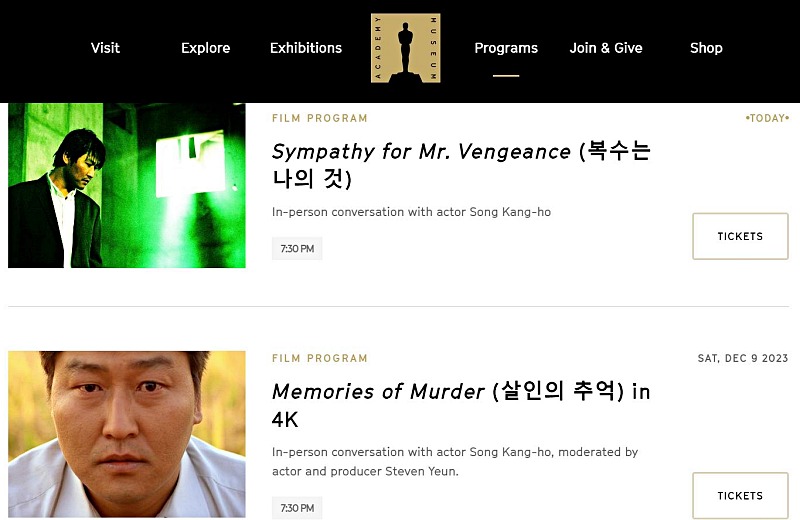This screenshot has width=800, height=520.
Task: Open the Sympathy for Mr. Vengeance title link
Action: coord(461,165)
